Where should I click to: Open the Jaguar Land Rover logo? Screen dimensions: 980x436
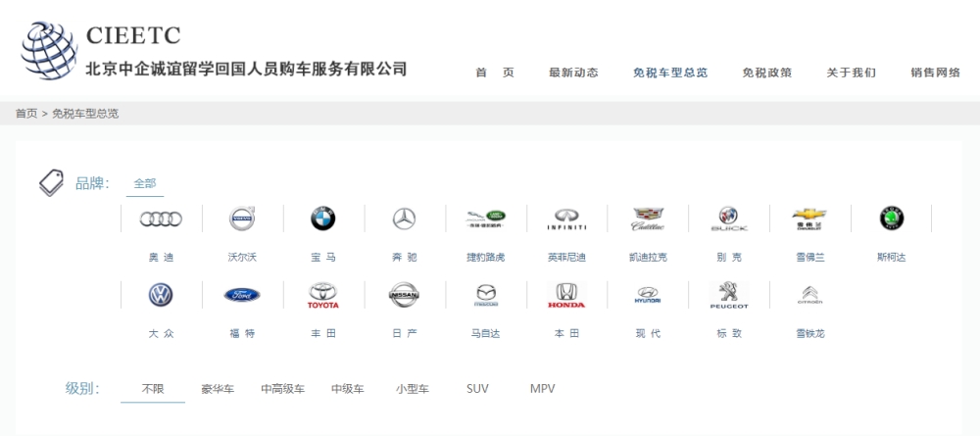pos(486,218)
